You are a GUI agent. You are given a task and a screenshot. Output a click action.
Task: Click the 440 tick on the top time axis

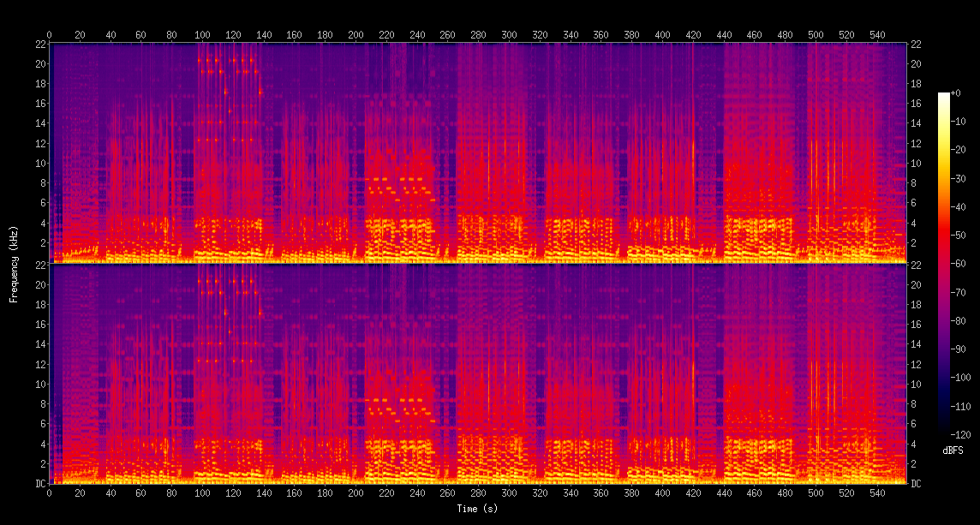pyautogui.click(x=724, y=35)
